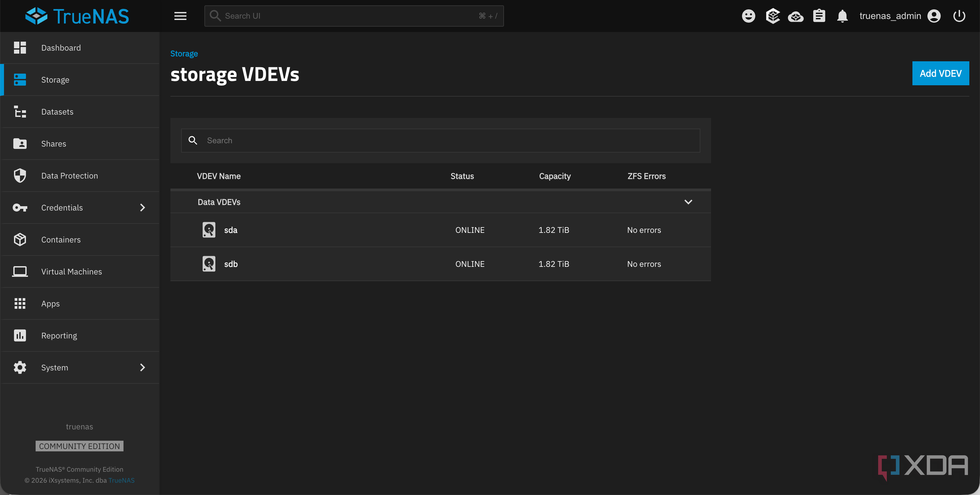Image resolution: width=980 pixels, height=495 pixels.
Task: Click the Virtual Machines laptop icon
Action: click(x=20, y=271)
